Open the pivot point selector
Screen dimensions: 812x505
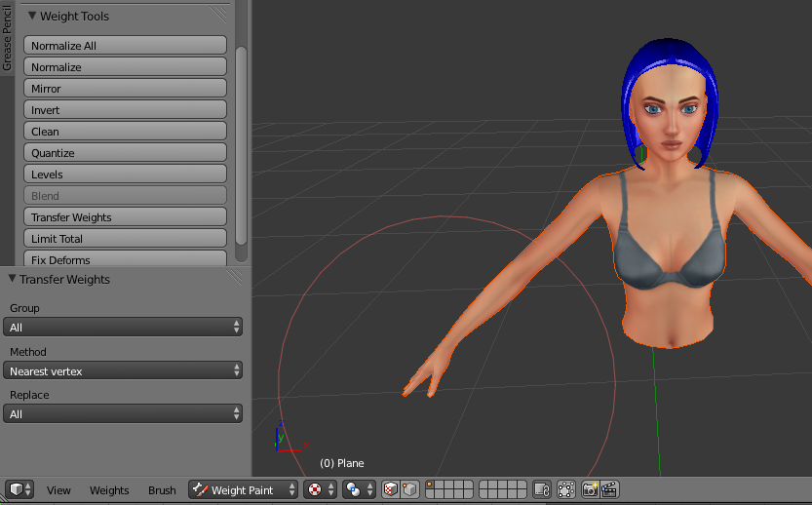coord(359,489)
